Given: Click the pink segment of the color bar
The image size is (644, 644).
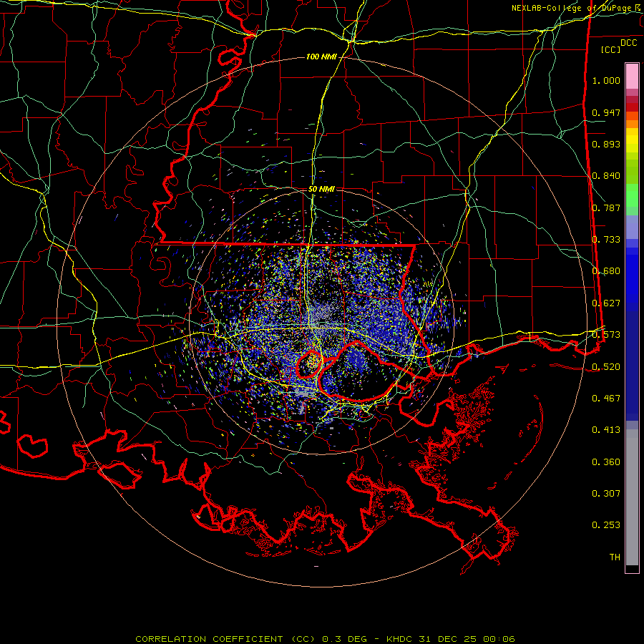Looking at the screenshot, I should pos(632,77).
